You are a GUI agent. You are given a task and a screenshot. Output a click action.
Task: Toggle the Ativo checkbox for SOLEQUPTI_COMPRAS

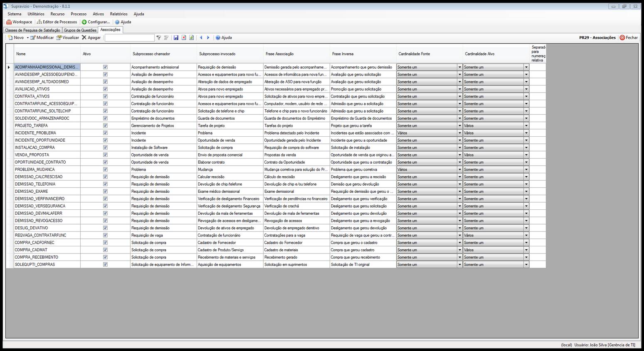coord(105,264)
